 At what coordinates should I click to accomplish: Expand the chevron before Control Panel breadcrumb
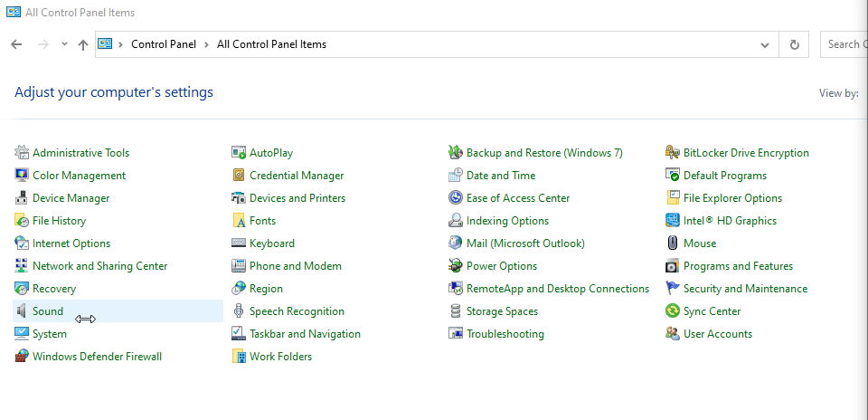pyautogui.click(x=120, y=44)
